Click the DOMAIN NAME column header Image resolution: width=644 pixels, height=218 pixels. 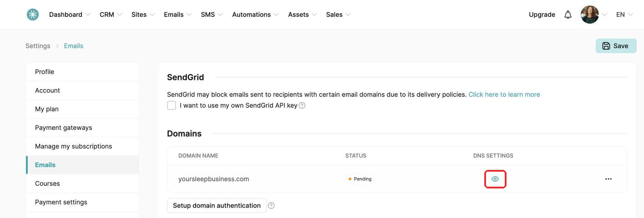(198, 156)
